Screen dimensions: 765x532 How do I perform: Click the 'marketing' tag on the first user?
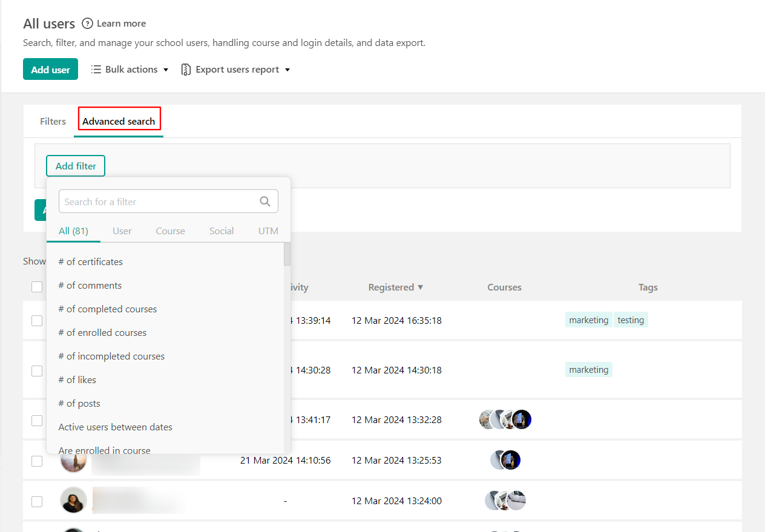click(x=588, y=320)
